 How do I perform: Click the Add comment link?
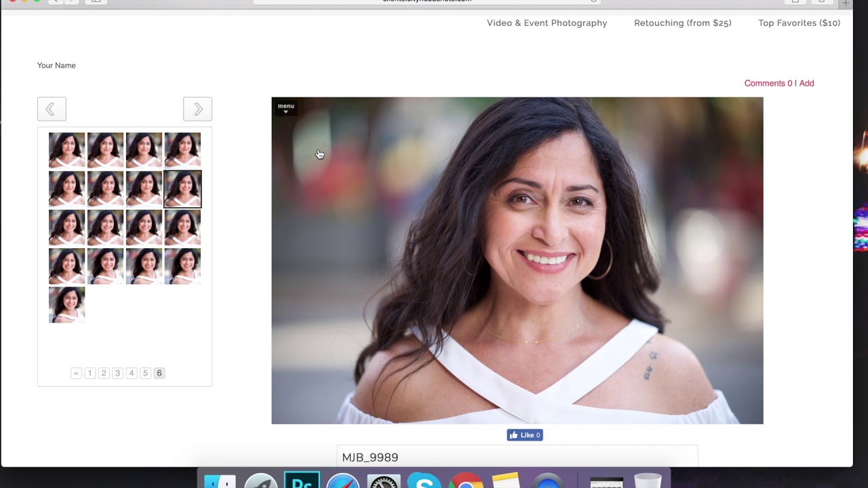point(806,83)
